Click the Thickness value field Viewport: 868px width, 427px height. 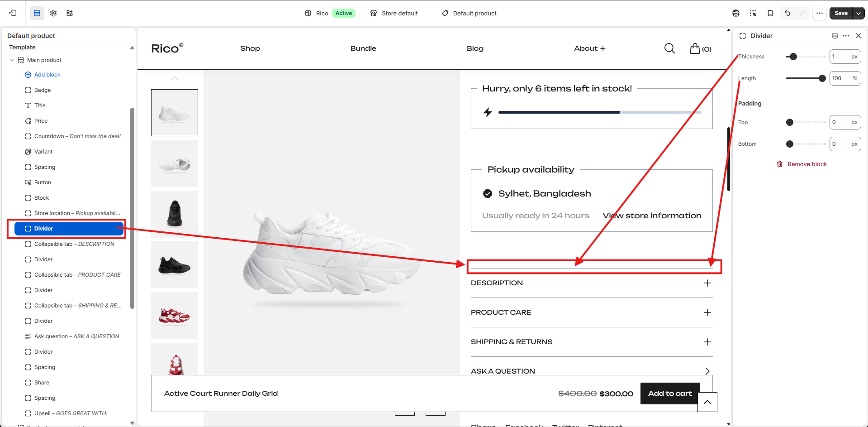(845, 57)
